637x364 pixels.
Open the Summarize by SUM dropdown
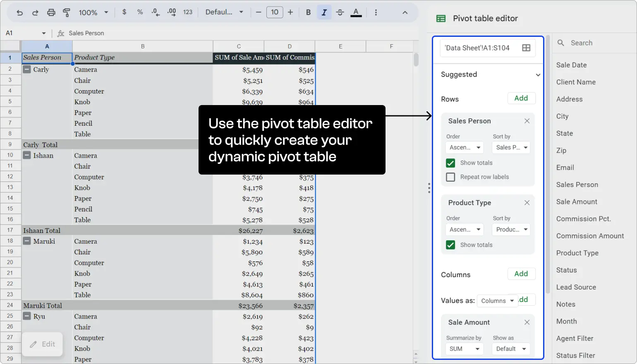pos(464,349)
